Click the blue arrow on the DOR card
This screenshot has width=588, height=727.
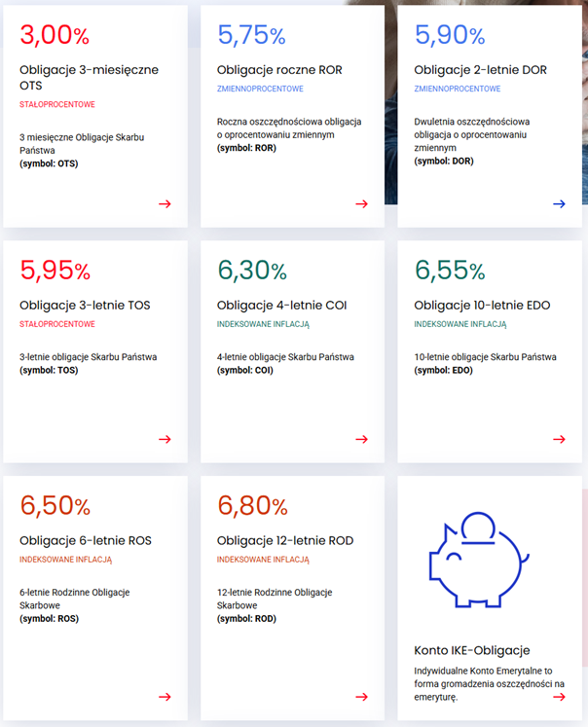pyautogui.click(x=559, y=203)
